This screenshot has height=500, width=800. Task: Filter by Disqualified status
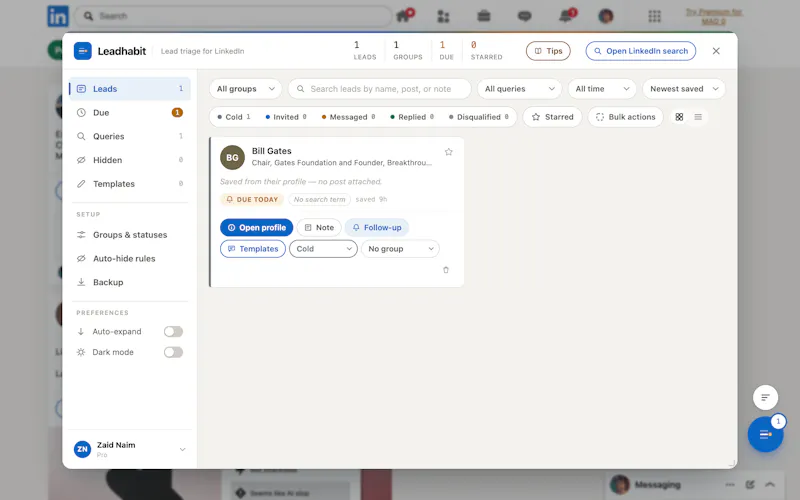479,117
